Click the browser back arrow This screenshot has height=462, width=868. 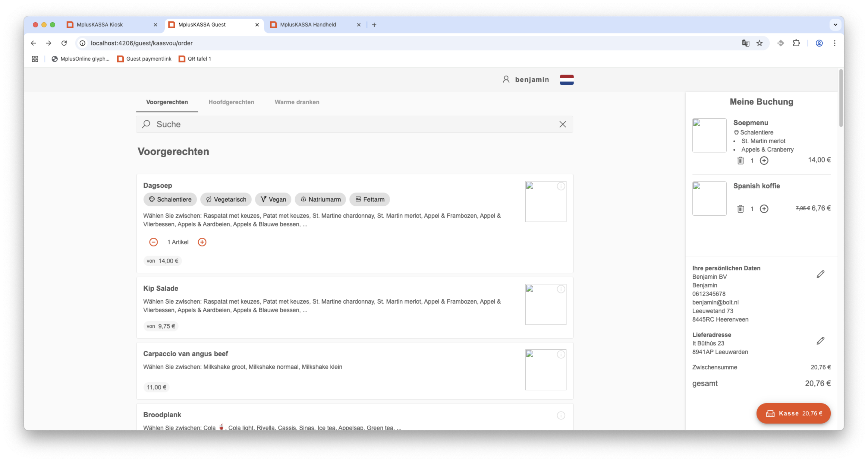pos(33,43)
